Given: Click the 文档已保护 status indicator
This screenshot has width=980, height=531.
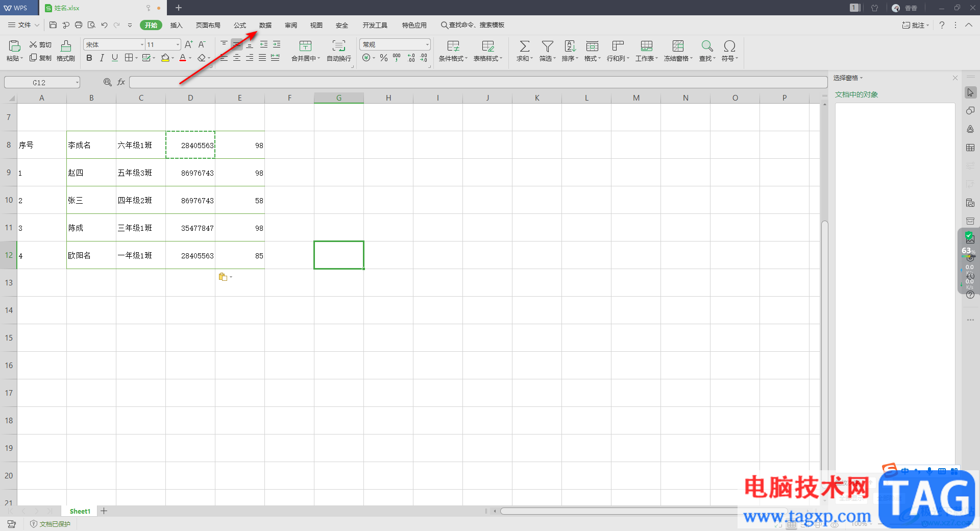Looking at the screenshot, I should (51, 524).
